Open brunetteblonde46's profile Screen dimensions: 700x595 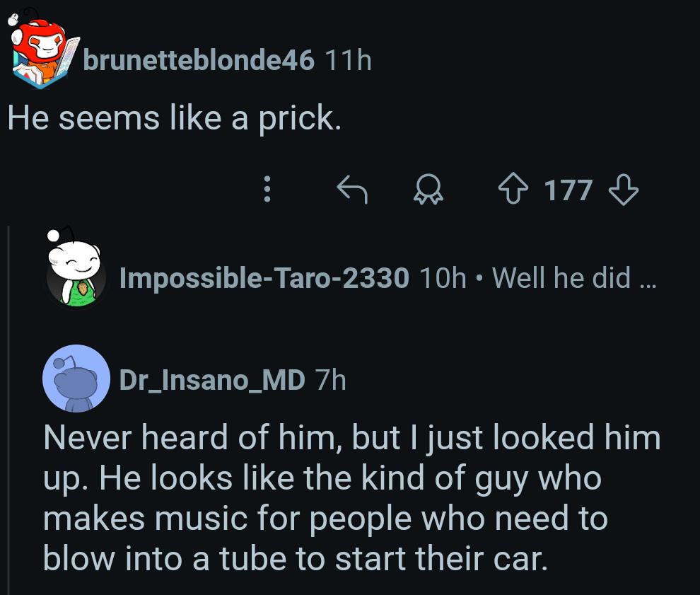point(199,60)
